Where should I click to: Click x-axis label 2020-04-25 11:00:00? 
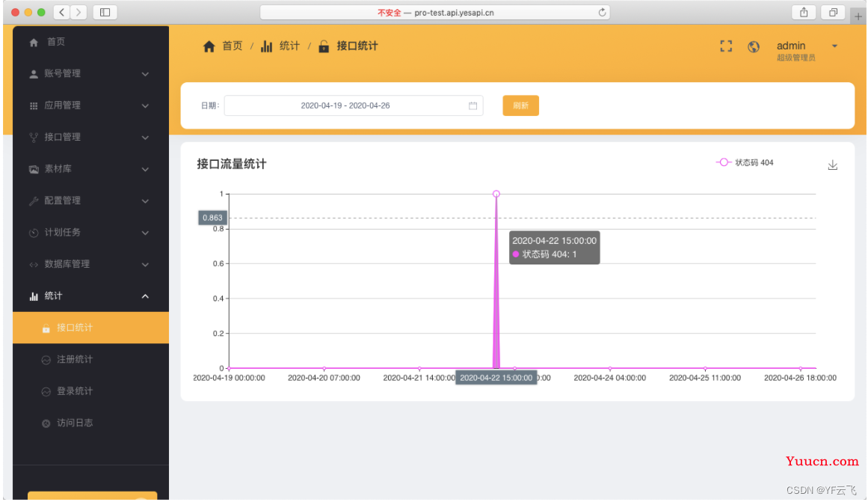(x=705, y=378)
